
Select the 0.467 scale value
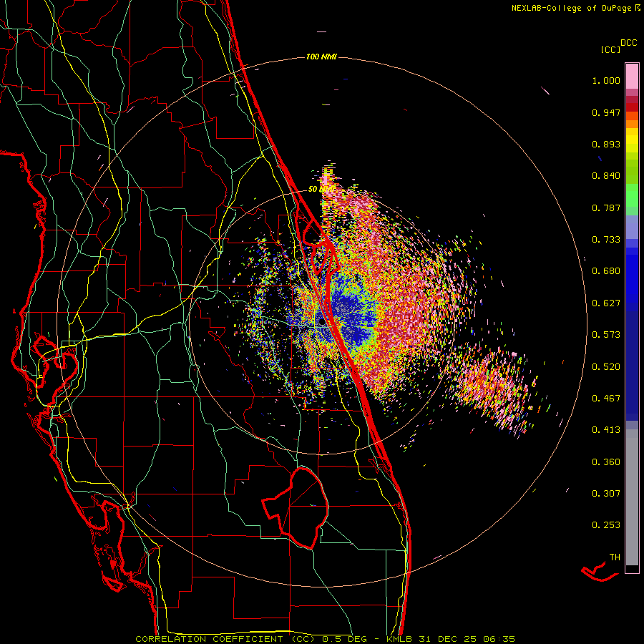(x=606, y=399)
